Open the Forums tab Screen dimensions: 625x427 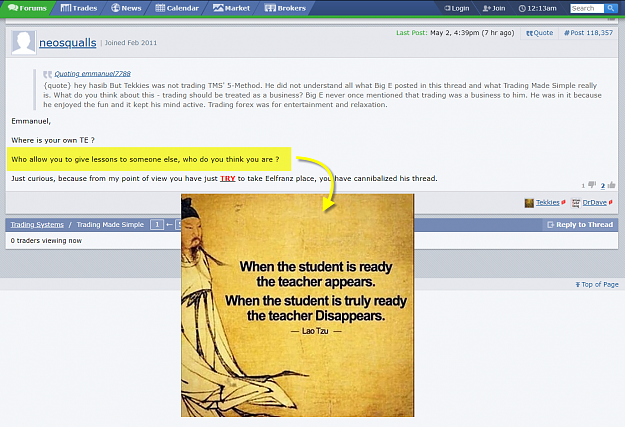click(27, 8)
